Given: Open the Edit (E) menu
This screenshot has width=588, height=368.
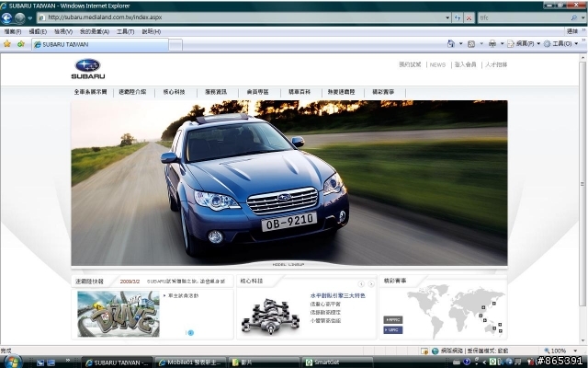Looking at the screenshot, I should (38, 31).
